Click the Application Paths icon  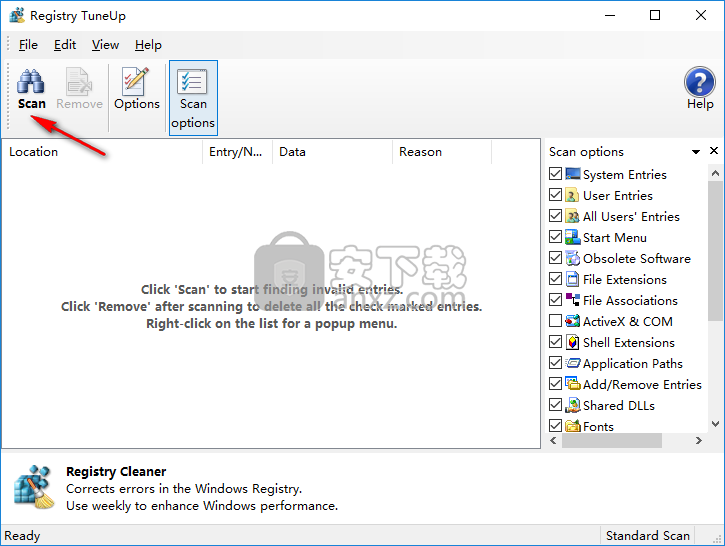coord(572,363)
